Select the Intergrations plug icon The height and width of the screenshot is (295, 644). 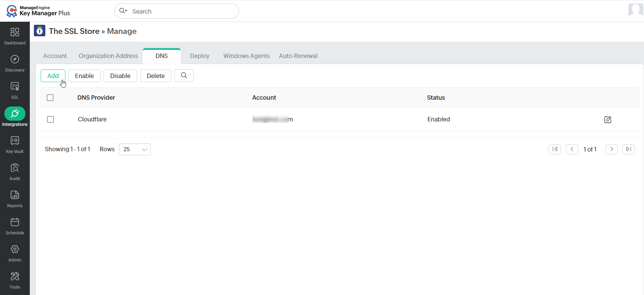(15, 114)
